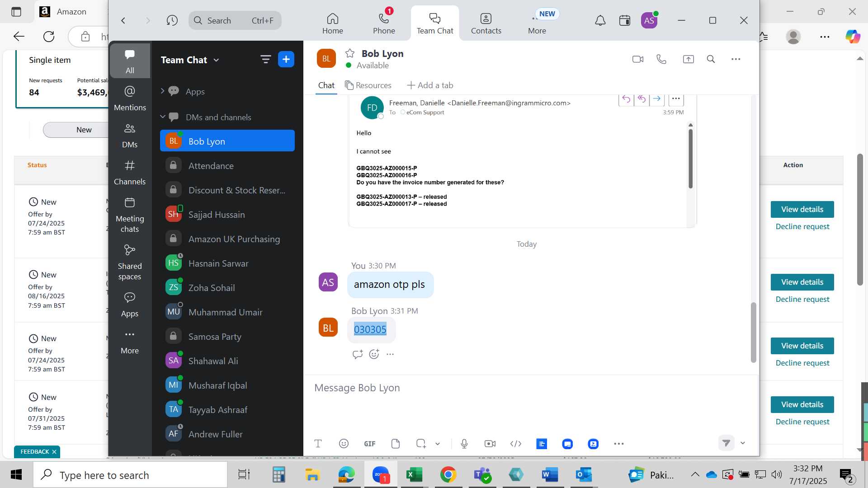Expand the Team Chat title dropdown

[x=216, y=60]
